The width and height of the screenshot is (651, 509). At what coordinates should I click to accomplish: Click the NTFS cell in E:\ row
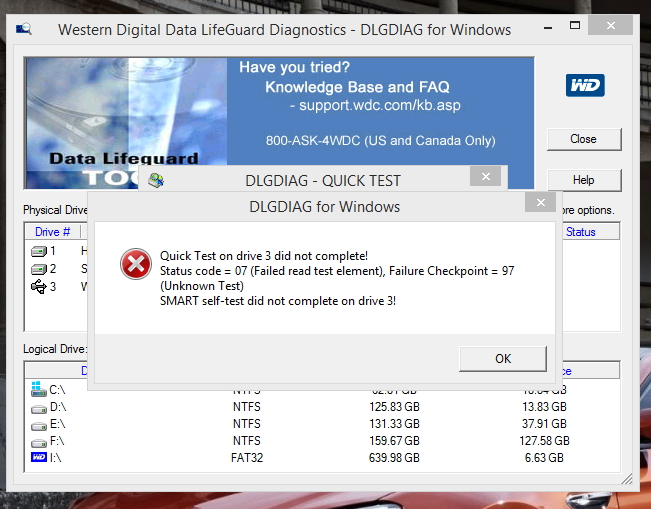pos(247,423)
